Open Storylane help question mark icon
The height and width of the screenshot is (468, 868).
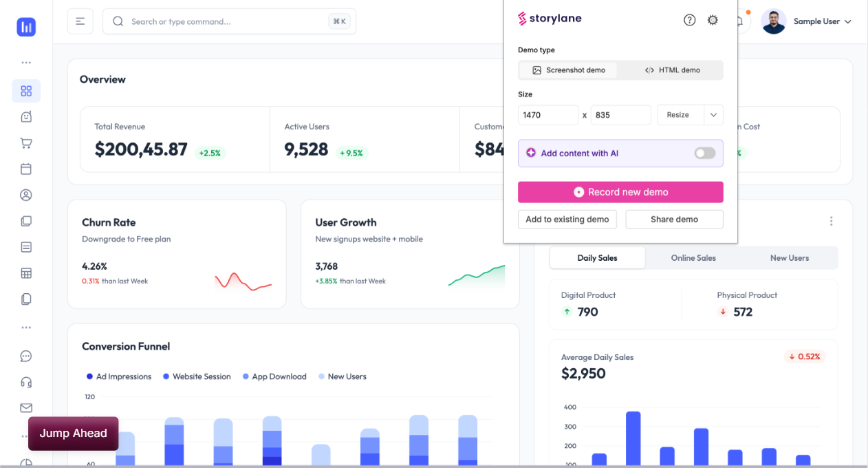690,20
